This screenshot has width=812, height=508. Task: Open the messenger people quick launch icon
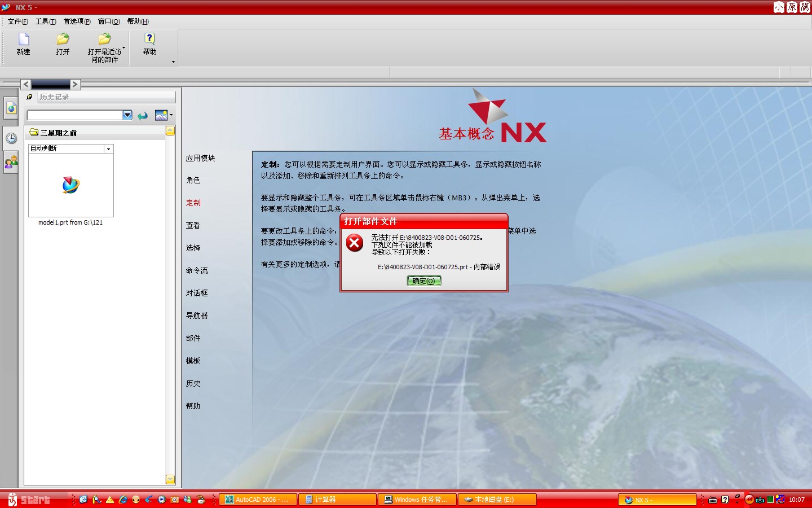click(188, 500)
